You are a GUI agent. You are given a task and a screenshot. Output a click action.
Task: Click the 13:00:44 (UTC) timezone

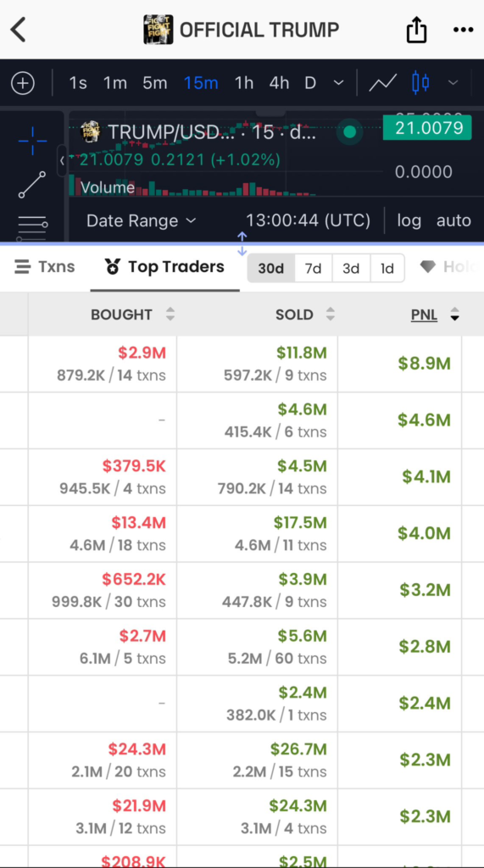308,221
